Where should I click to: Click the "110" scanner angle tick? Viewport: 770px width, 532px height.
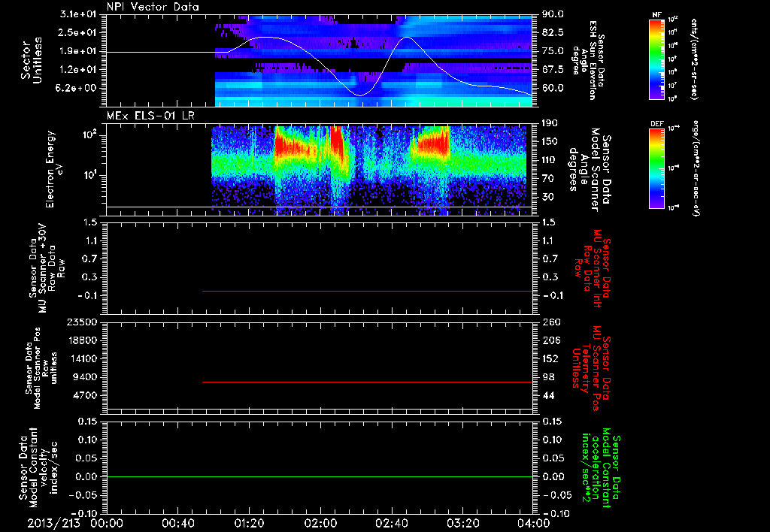pyautogui.click(x=550, y=160)
